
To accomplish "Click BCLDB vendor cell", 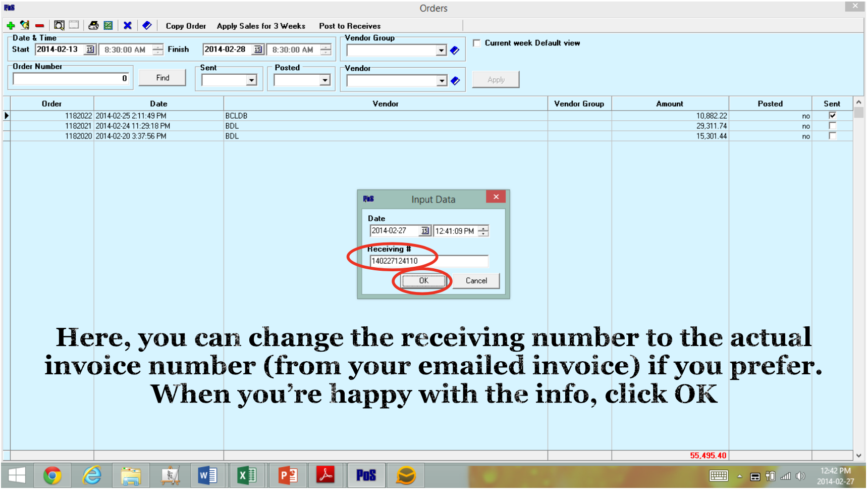I will [386, 116].
